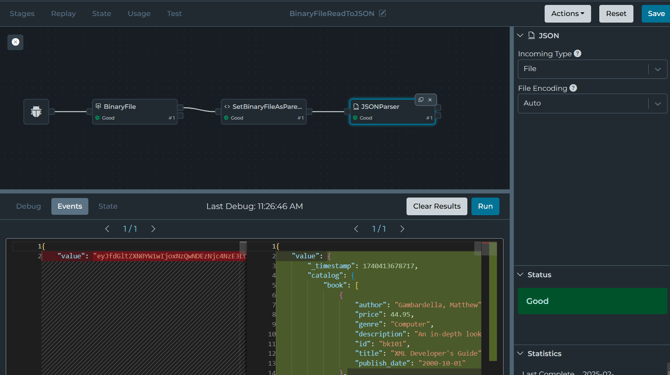Click the "_timestamp" line in output JSON
This screenshot has height=375, width=670.
362,266
